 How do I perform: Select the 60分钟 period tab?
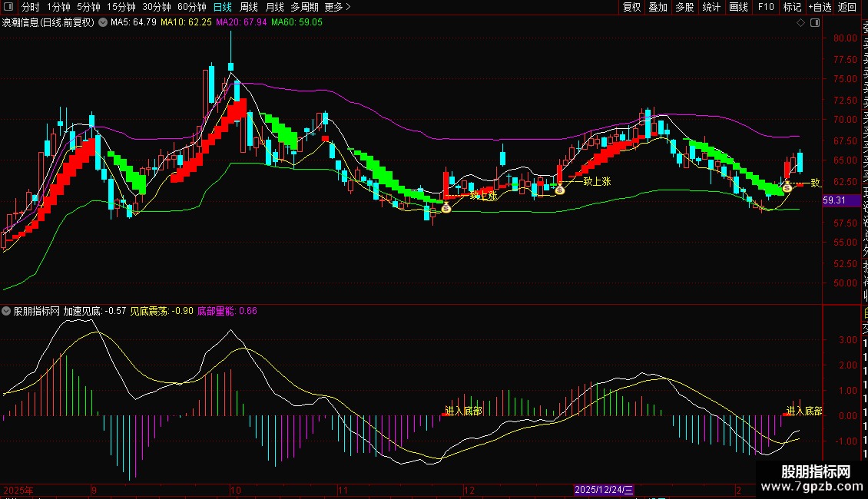coord(192,7)
